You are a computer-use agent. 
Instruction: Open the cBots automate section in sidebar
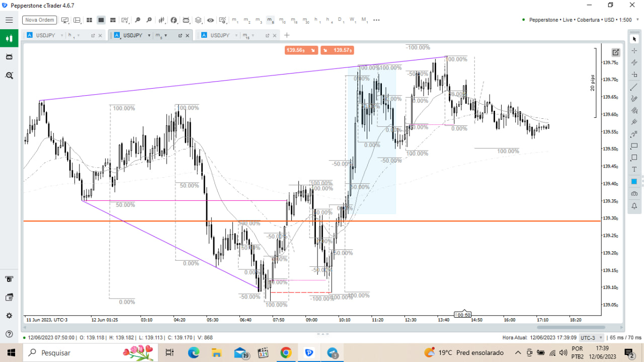point(9,57)
